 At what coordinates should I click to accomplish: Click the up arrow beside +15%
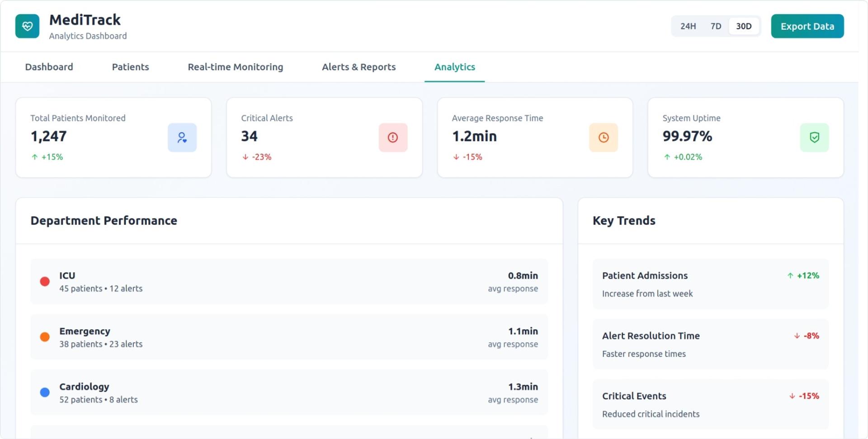35,157
